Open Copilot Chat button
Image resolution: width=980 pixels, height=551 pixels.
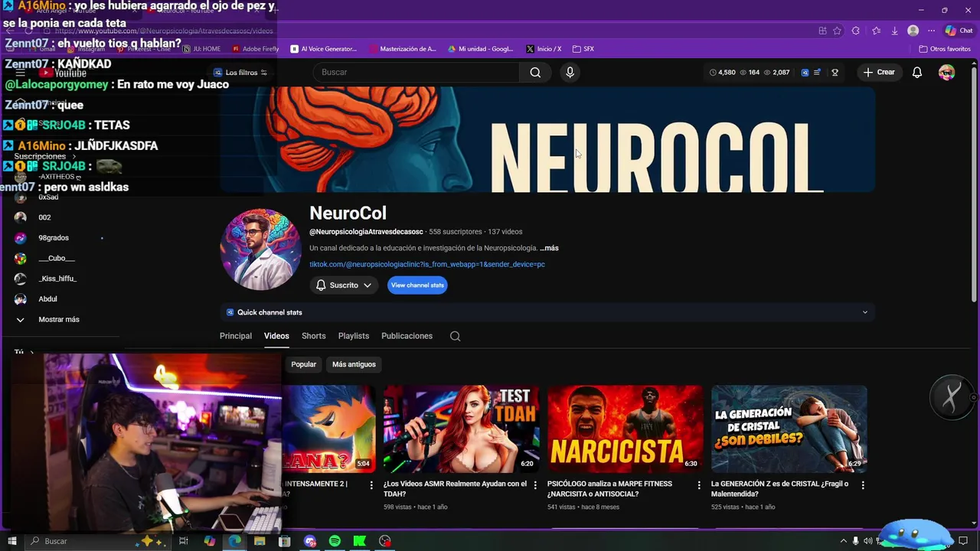pos(959,31)
